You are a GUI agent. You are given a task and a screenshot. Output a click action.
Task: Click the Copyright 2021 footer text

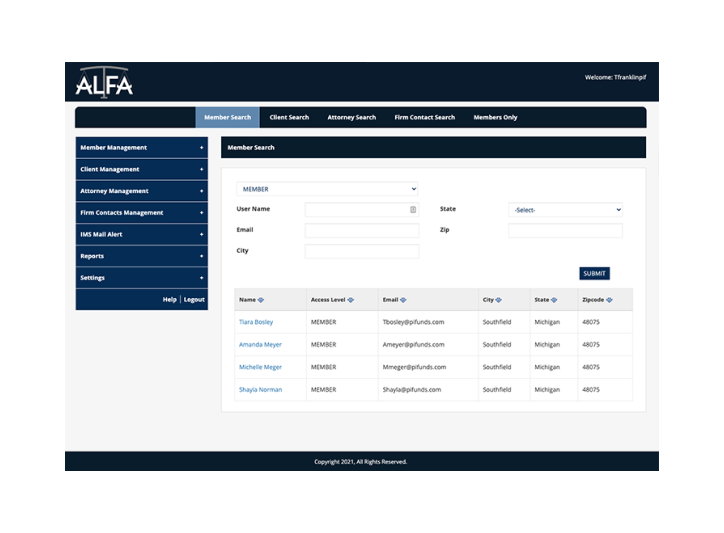tap(361, 462)
